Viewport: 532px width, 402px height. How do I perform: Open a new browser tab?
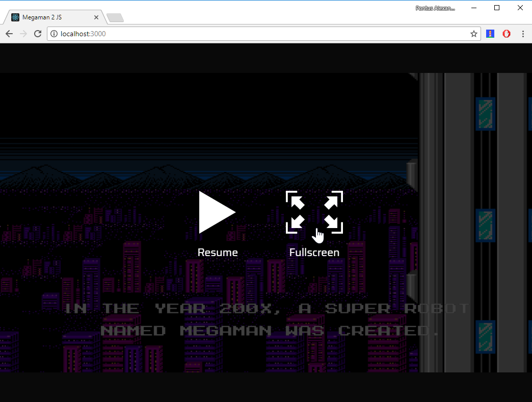115,17
